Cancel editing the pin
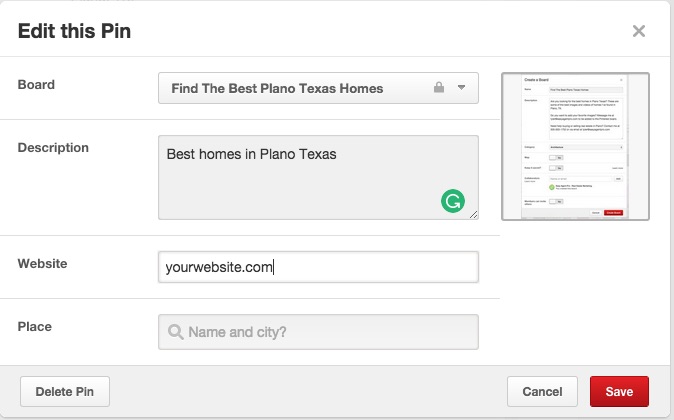 click(x=542, y=392)
